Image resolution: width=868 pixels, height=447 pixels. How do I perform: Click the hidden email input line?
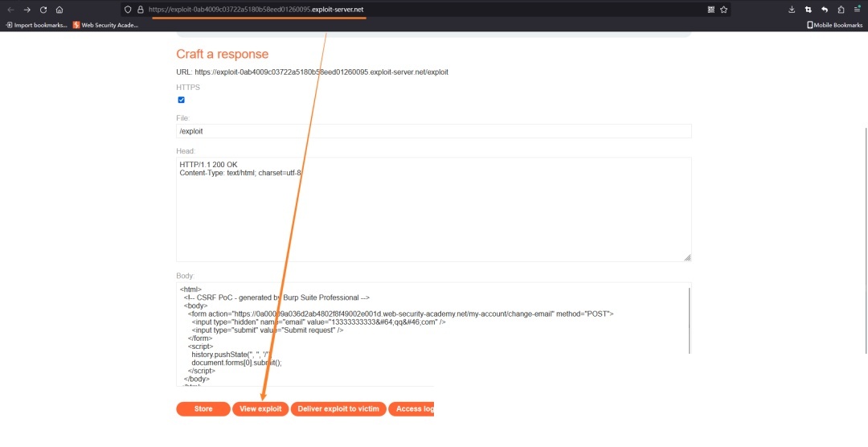[319, 322]
